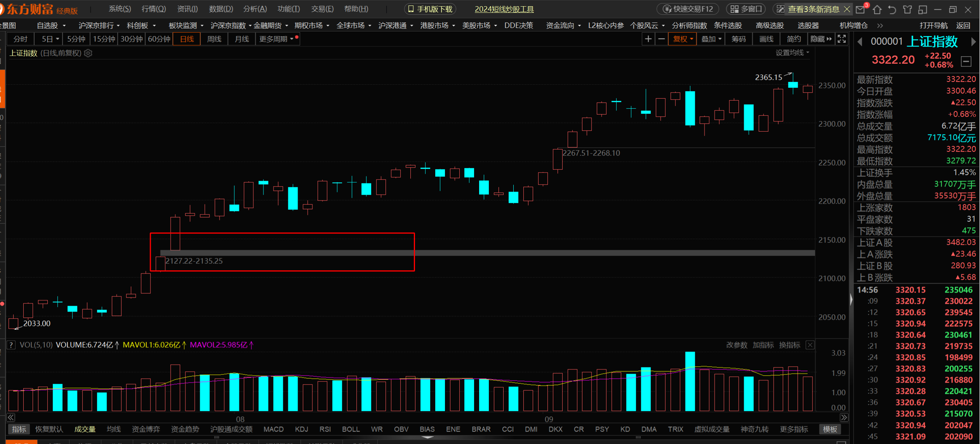Toggle 简约 simple mode

point(793,39)
